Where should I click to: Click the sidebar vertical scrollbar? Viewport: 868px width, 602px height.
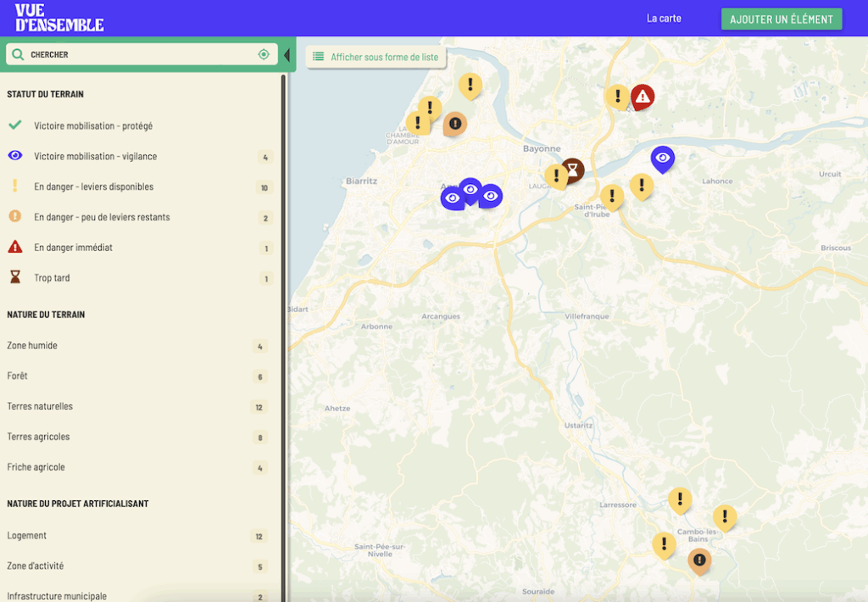click(285, 254)
